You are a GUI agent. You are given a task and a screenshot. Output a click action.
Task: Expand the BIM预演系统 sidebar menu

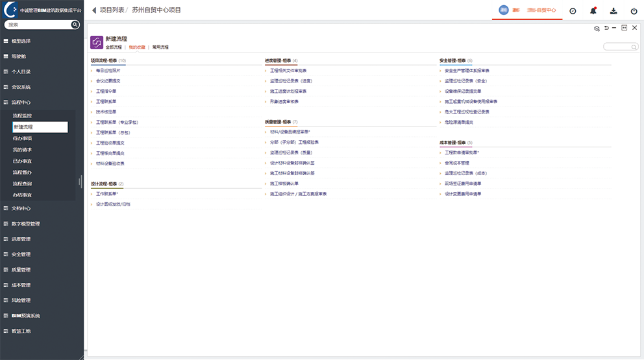[x=25, y=316]
